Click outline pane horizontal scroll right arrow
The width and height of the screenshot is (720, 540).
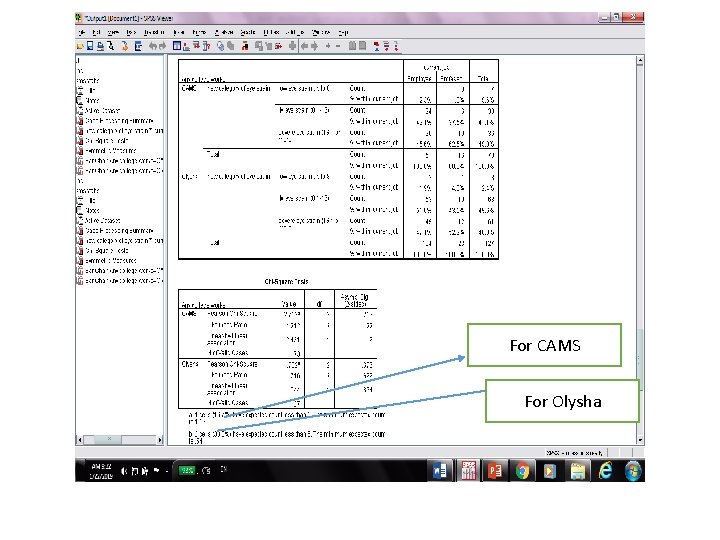click(x=160, y=440)
